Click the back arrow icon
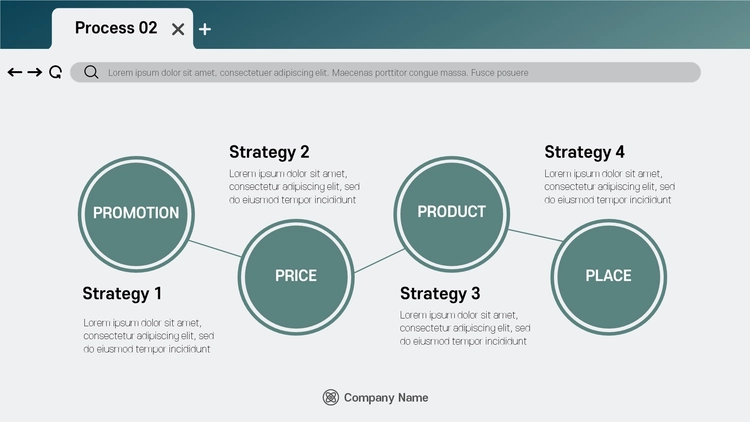750x422 pixels. pos(15,72)
